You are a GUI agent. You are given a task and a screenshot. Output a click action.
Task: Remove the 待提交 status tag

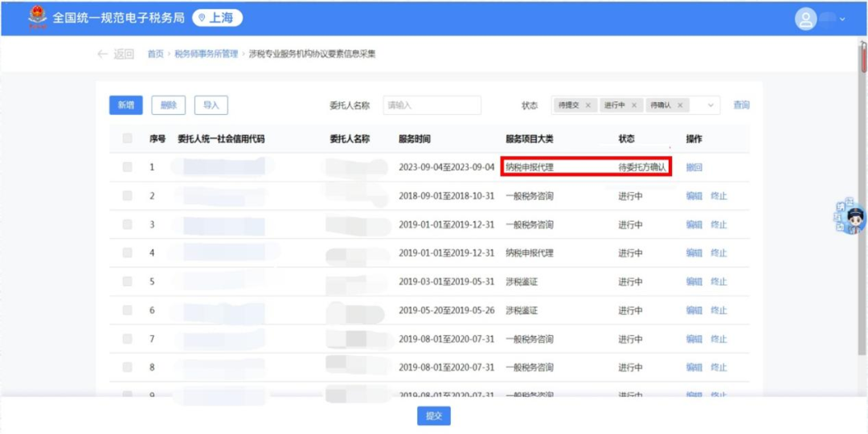click(588, 105)
